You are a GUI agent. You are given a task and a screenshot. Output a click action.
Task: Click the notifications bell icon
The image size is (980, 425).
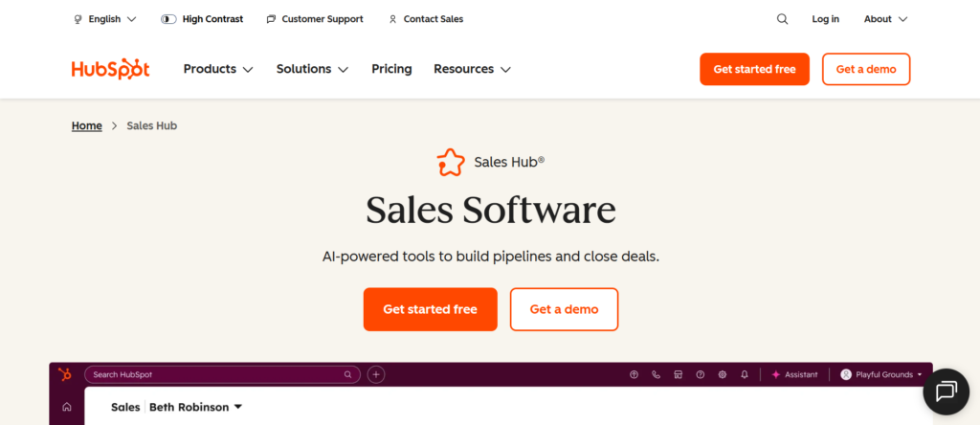pos(745,374)
